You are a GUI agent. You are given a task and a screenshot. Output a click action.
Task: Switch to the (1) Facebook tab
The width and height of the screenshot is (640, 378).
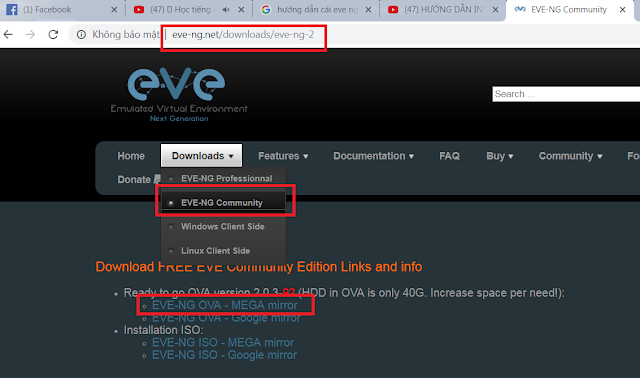click(62, 10)
